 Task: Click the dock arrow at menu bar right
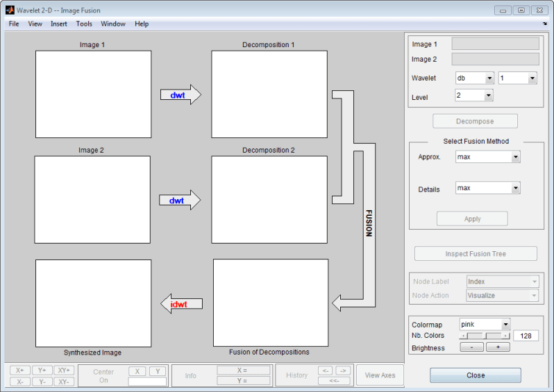click(545, 24)
